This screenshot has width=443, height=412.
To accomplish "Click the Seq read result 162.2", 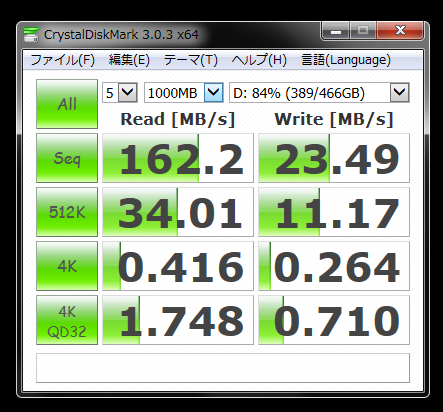I will point(178,158).
